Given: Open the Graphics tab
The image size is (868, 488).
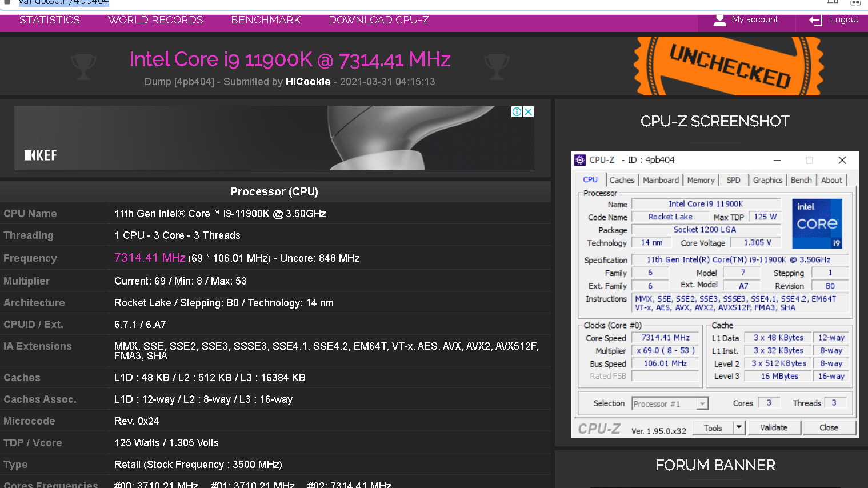Looking at the screenshot, I should click(767, 180).
